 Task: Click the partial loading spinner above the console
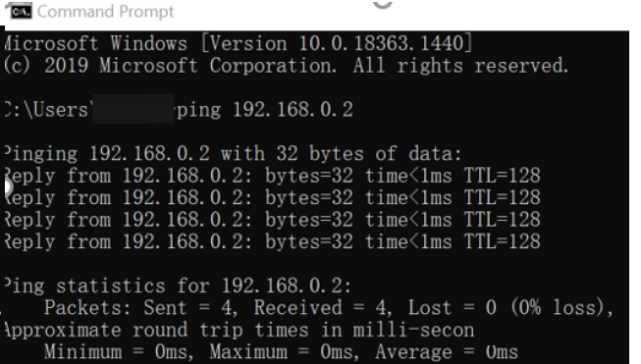(383, 4)
